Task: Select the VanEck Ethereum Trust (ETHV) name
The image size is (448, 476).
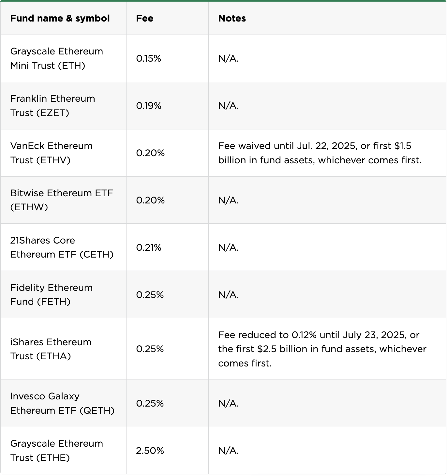Action: click(x=52, y=153)
